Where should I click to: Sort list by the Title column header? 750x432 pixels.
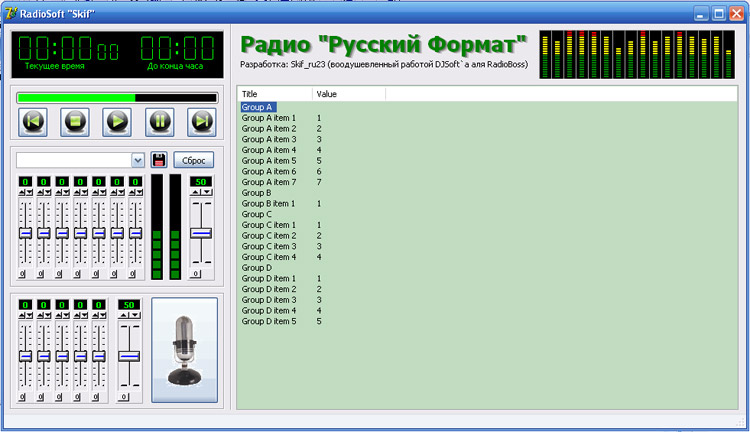[275, 94]
